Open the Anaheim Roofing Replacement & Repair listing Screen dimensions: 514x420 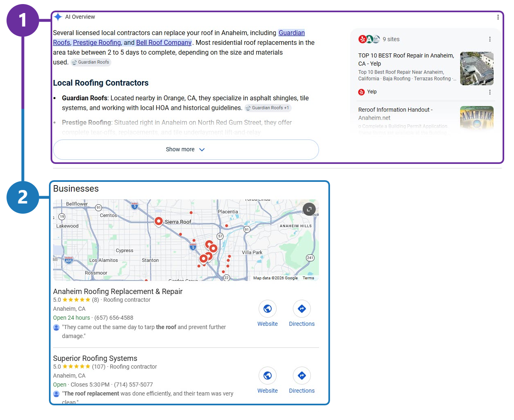tap(117, 292)
